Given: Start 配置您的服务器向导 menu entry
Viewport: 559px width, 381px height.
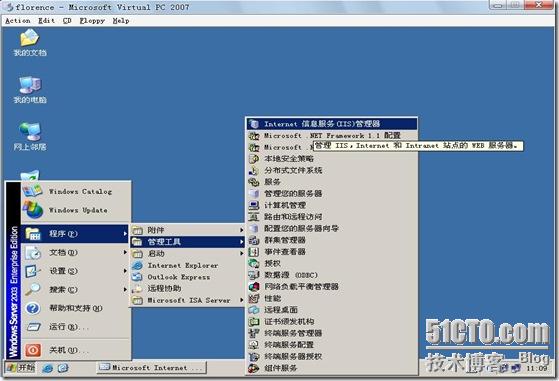Looking at the screenshot, I should click(332, 228).
